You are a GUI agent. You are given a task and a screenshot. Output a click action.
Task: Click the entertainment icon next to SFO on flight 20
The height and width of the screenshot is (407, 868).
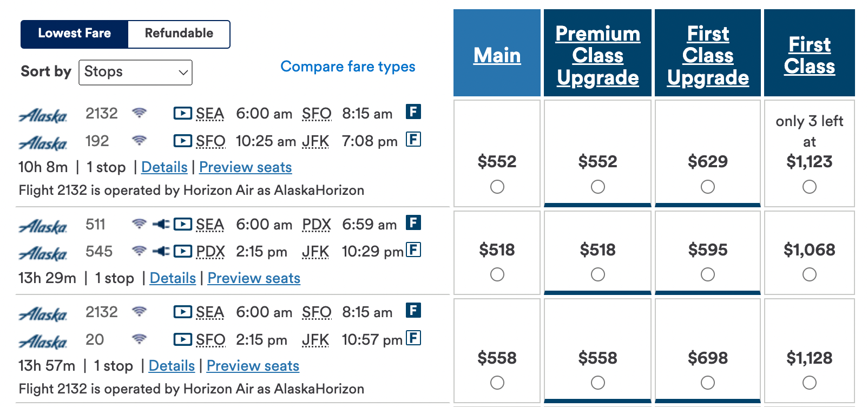click(183, 340)
